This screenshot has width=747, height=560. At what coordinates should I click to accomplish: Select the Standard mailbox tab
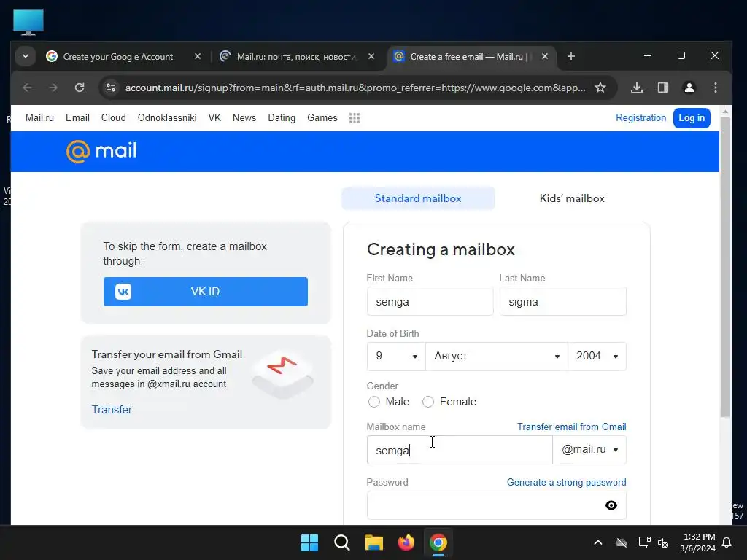coord(418,198)
